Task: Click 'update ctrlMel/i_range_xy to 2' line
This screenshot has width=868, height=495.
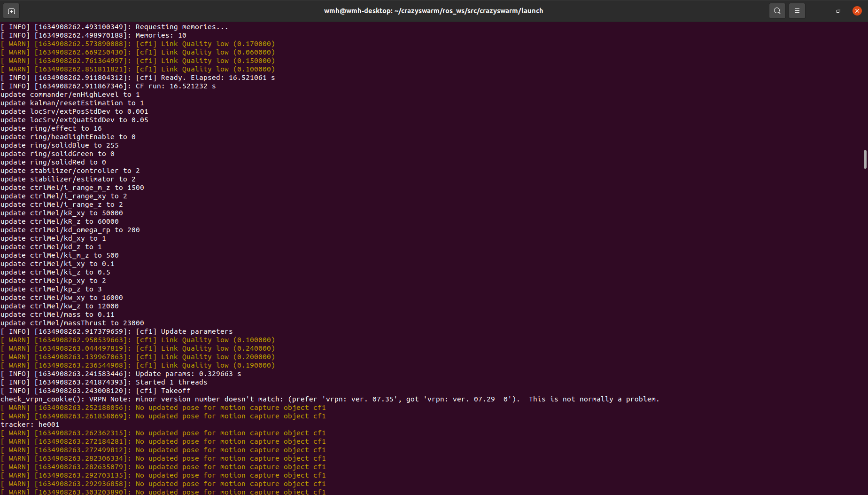Action: point(64,196)
